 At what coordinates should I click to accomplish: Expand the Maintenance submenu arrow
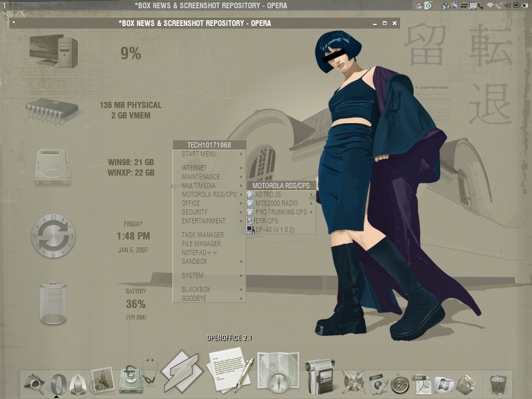(241, 177)
